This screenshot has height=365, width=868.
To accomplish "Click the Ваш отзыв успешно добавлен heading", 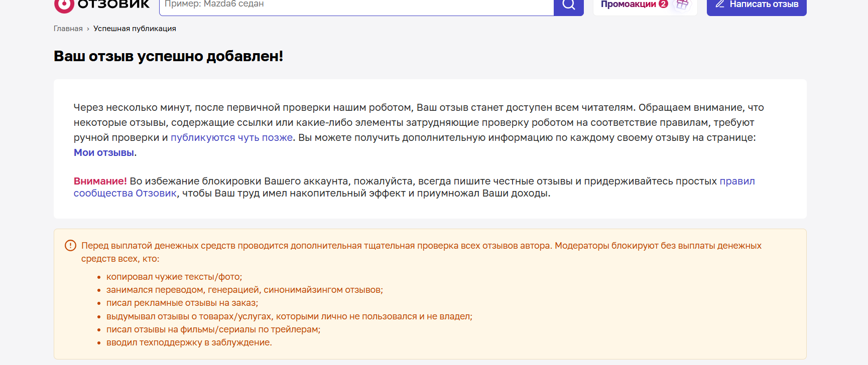I will [169, 56].
